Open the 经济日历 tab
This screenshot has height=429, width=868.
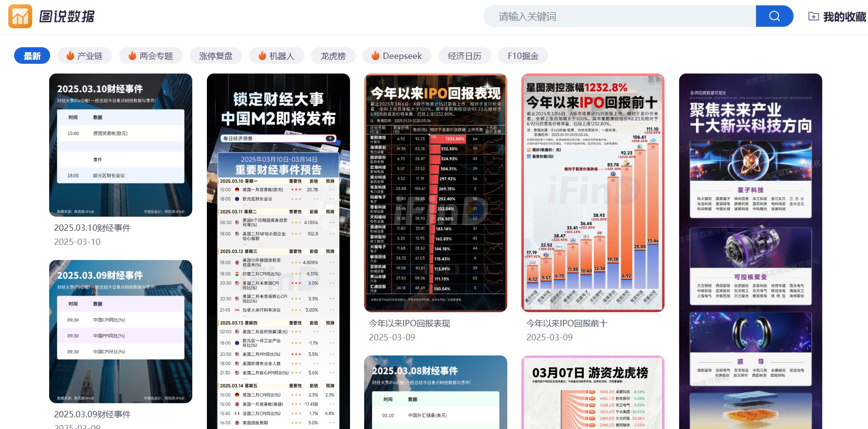(464, 56)
